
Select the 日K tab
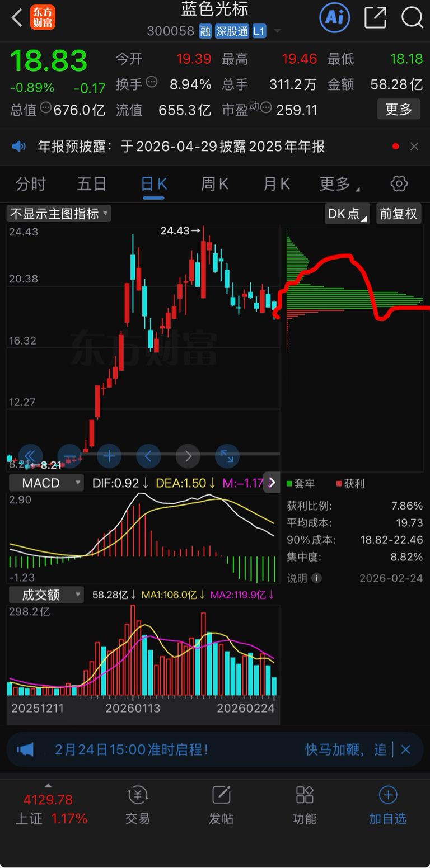click(x=153, y=184)
